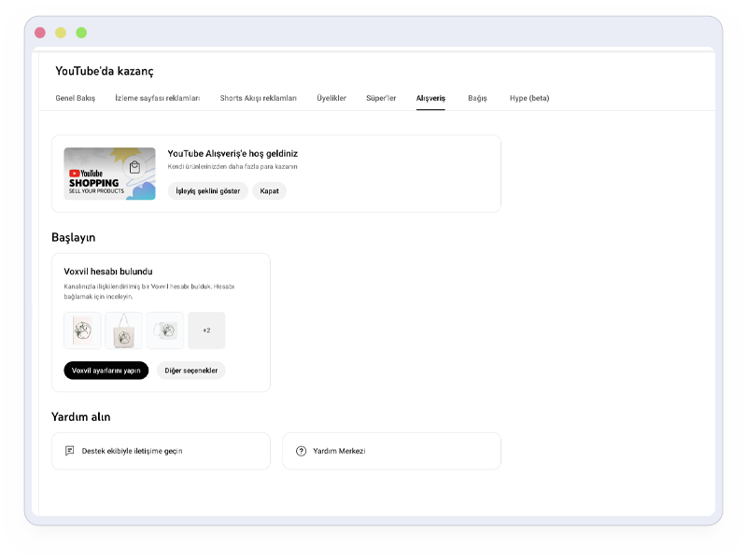Screen dimensions: 747x560
Task: Click the YouTube Shopping banner image
Action: 109,174
